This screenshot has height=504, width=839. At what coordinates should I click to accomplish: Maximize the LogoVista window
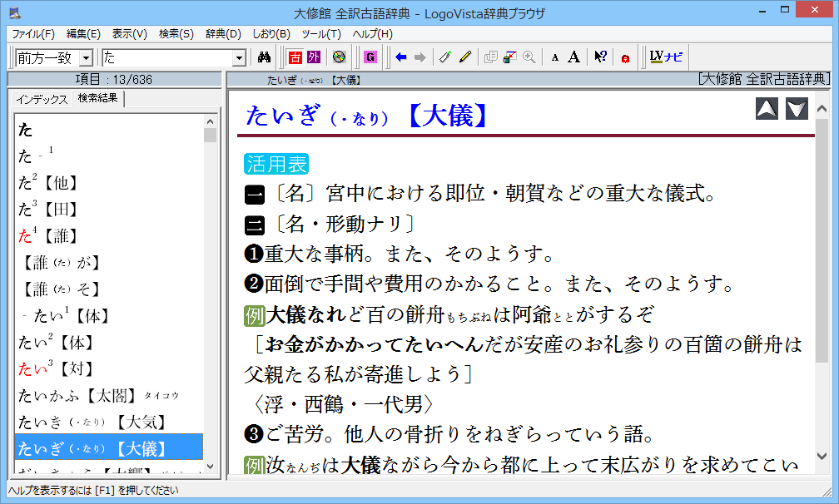click(784, 10)
